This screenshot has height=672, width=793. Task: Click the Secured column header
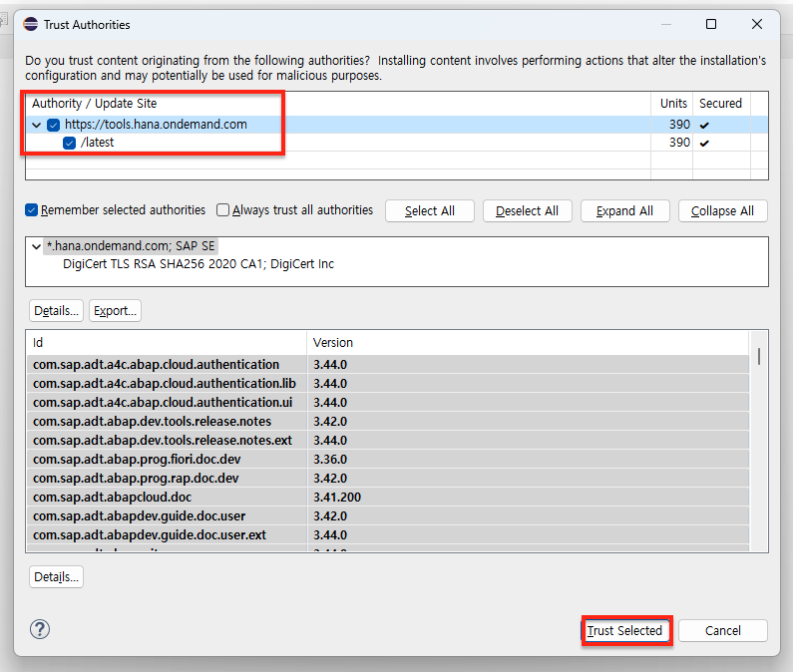722,103
